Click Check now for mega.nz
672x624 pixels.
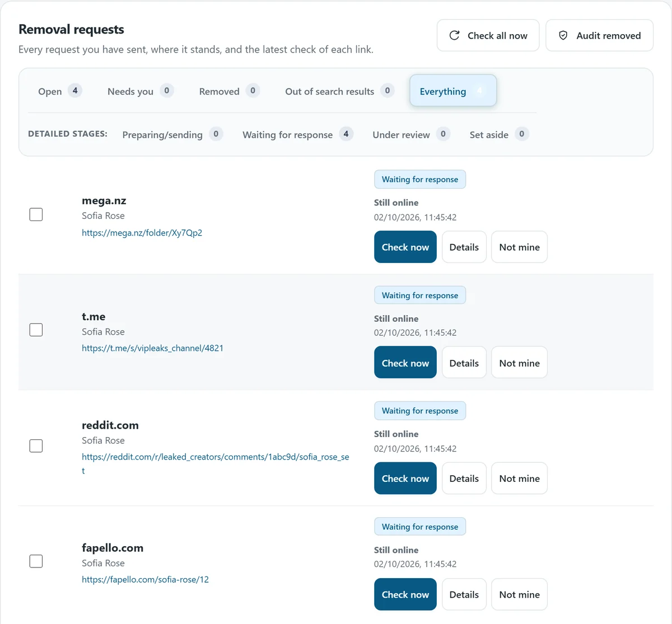(x=405, y=247)
